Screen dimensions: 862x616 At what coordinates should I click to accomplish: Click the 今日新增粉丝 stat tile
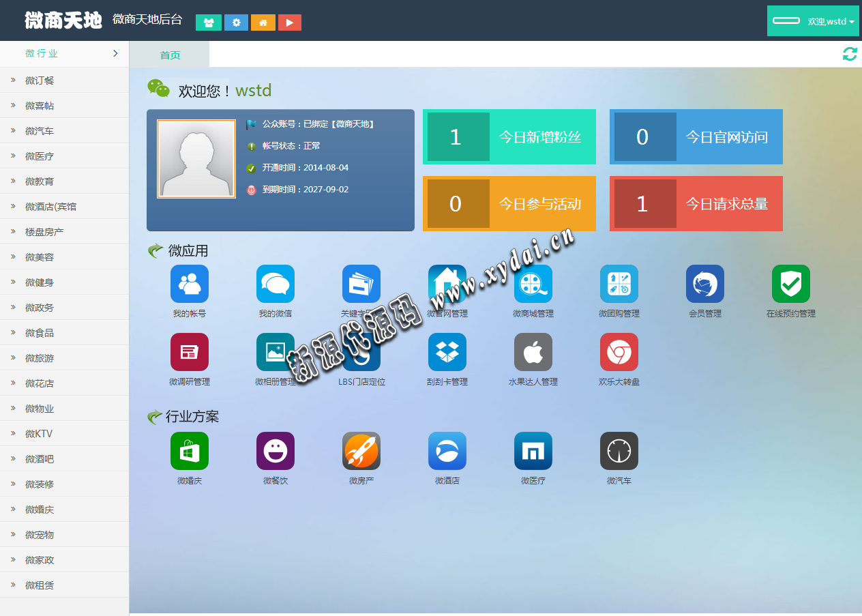click(x=509, y=136)
